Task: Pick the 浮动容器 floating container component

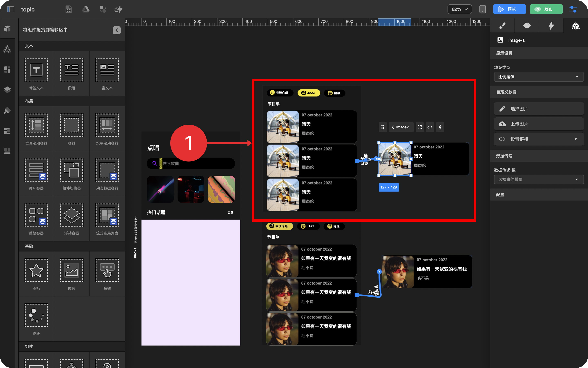Action: coord(71,219)
